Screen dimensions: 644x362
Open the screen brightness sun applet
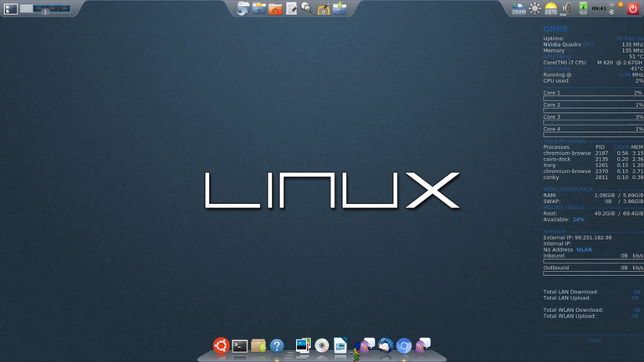click(x=534, y=8)
